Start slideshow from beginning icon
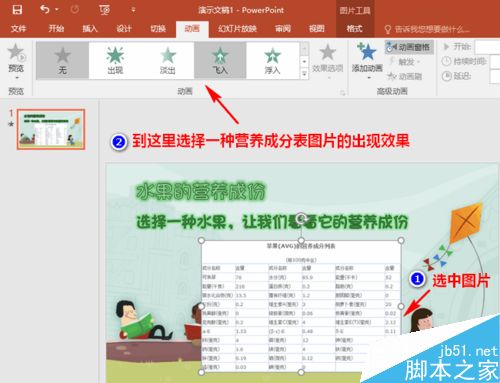Viewport: 500px width, 383px height. coord(105,10)
